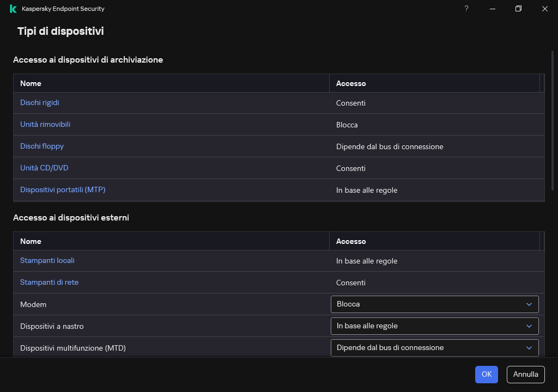
Task: Confirm changes with the OK button
Action: click(x=486, y=375)
